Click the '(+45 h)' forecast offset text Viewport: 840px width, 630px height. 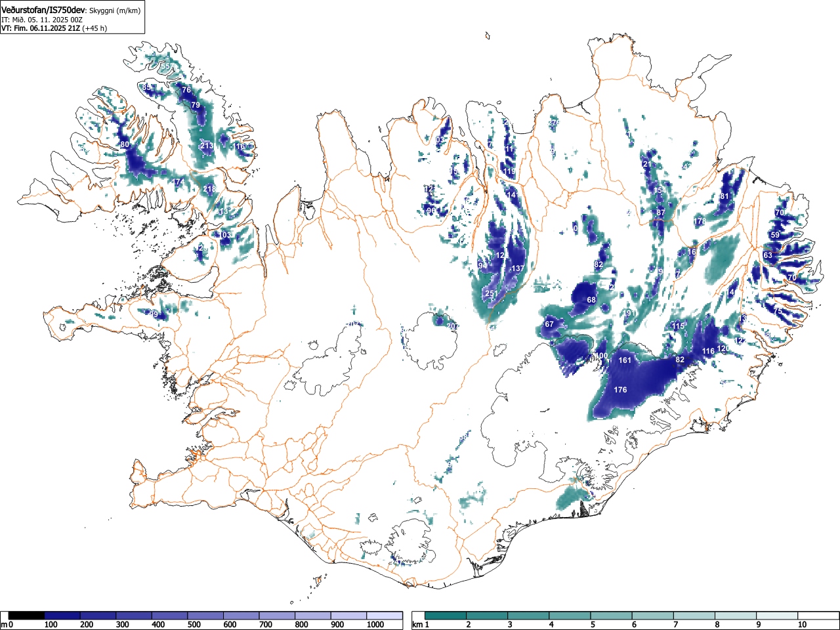[x=95, y=28]
